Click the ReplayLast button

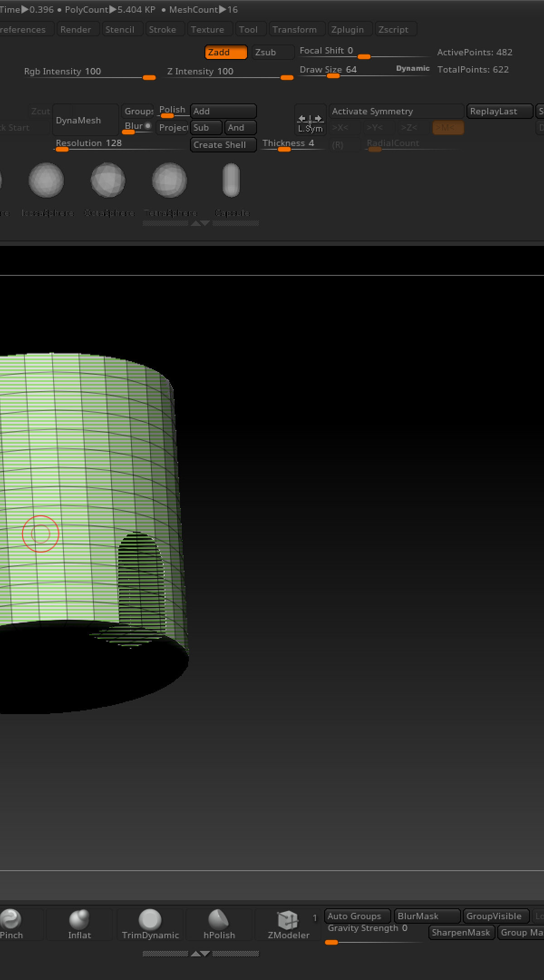[x=500, y=111]
